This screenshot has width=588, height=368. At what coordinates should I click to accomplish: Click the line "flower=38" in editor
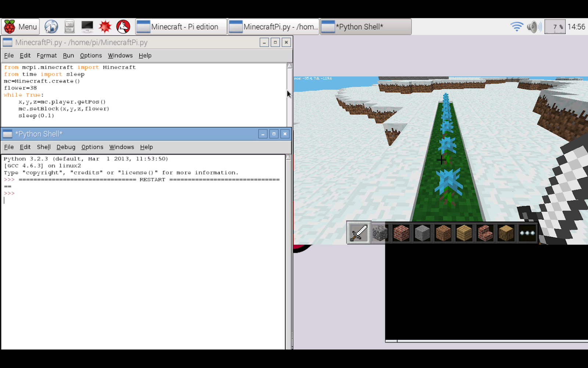(x=20, y=88)
